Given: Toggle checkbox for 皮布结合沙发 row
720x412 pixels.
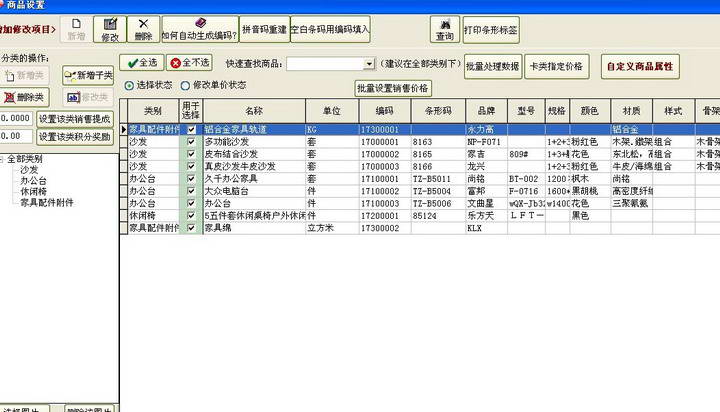Looking at the screenshot, I should (x=191, y=154).
